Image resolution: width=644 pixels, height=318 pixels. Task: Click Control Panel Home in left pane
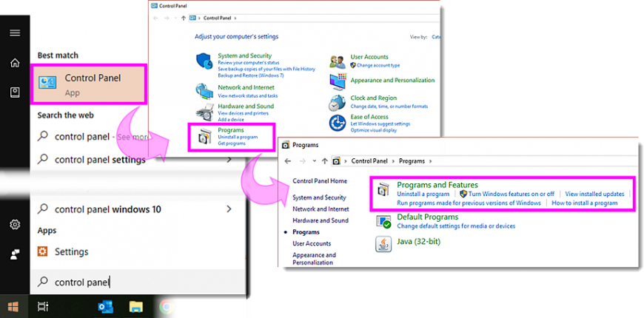pyautogui.click(x=320, y=181)
